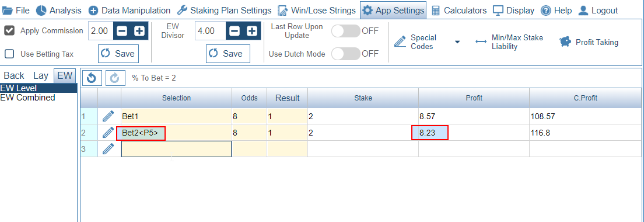This screenshot has width=644, height=222.
Task: Click the pencil edit icon in row 3
Action: tap(107, 149)
